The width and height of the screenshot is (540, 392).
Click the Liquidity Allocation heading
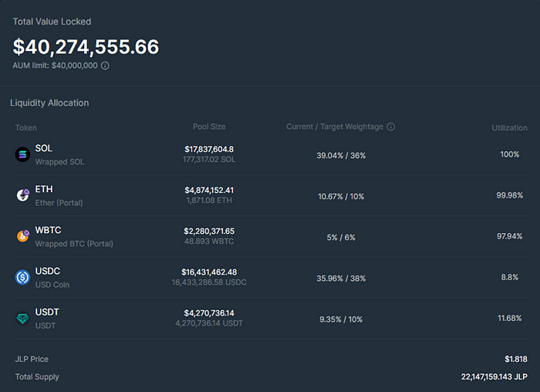(x=49, y=103)
